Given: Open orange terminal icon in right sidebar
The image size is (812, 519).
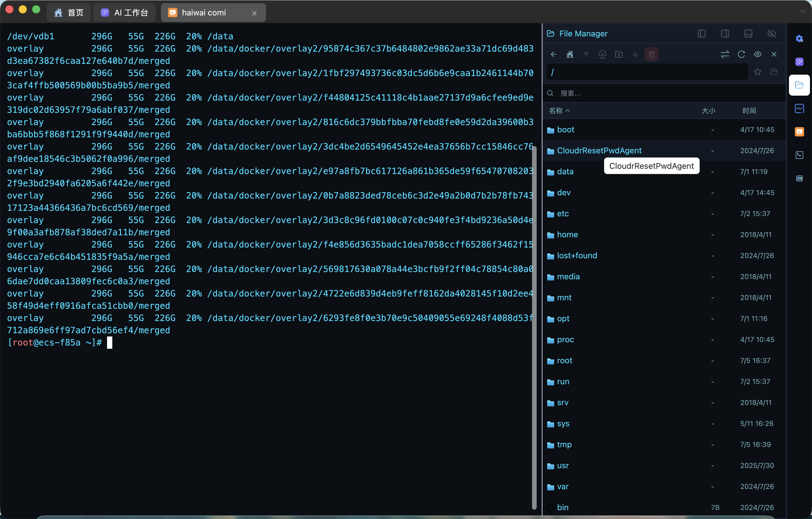Looking at the screenshot, I should [x=799, y=132].
